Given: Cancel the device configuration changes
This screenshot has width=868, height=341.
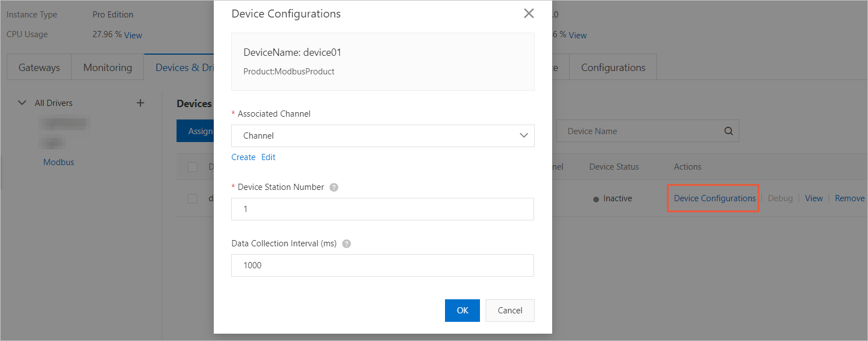Looking at the screenshot, I should [509, 310].
